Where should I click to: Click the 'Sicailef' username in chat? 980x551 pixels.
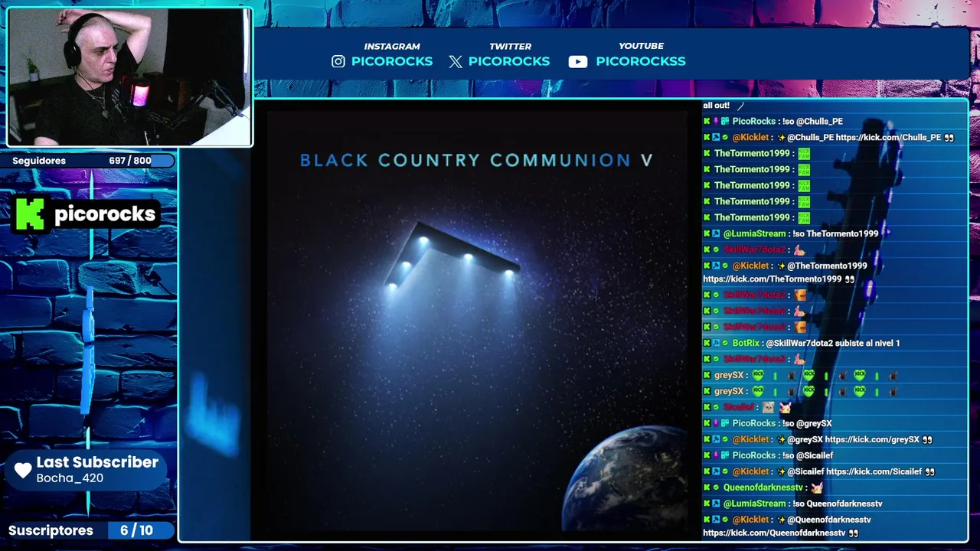(x=739, y=407)
